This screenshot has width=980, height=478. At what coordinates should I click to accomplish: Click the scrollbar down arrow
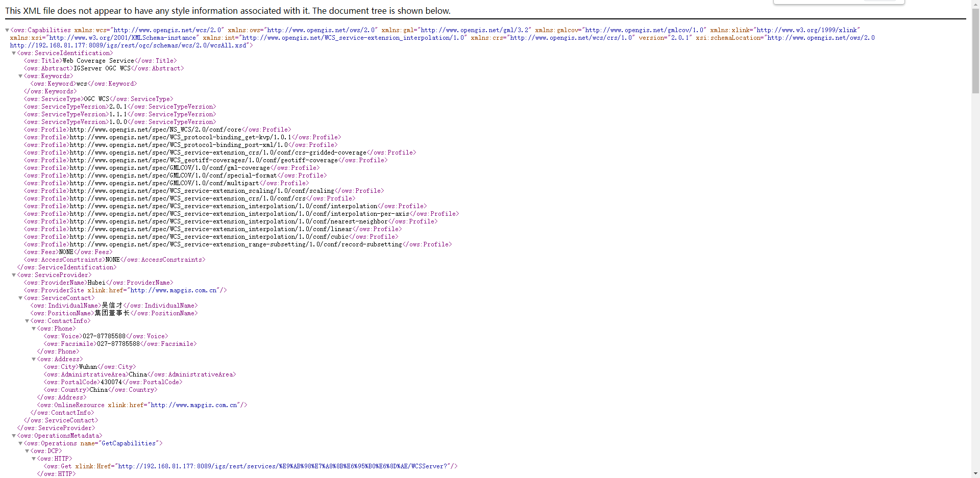(975, 473)
